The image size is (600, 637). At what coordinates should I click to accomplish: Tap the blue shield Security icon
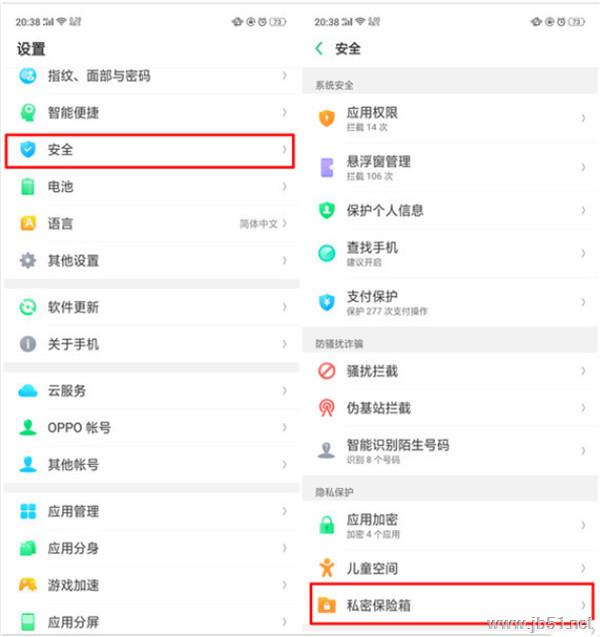click(28, 150)
